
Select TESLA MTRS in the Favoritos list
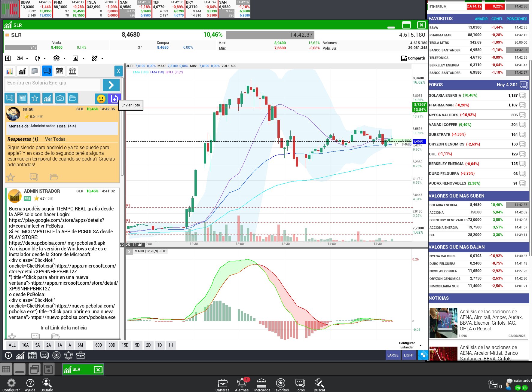(478, 42)
